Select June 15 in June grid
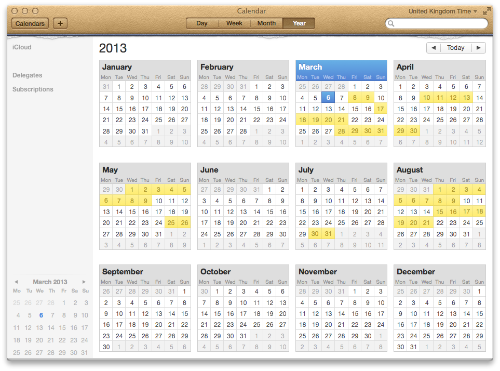 click(270, 212)
